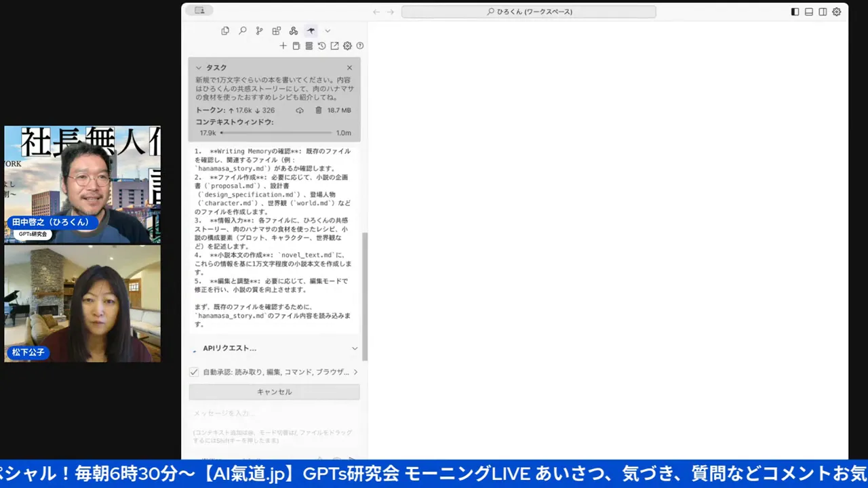The width and height of the screenshot is (868, 488).
Task: Open the Prompts notepad icon
Action: click(296, 45)
